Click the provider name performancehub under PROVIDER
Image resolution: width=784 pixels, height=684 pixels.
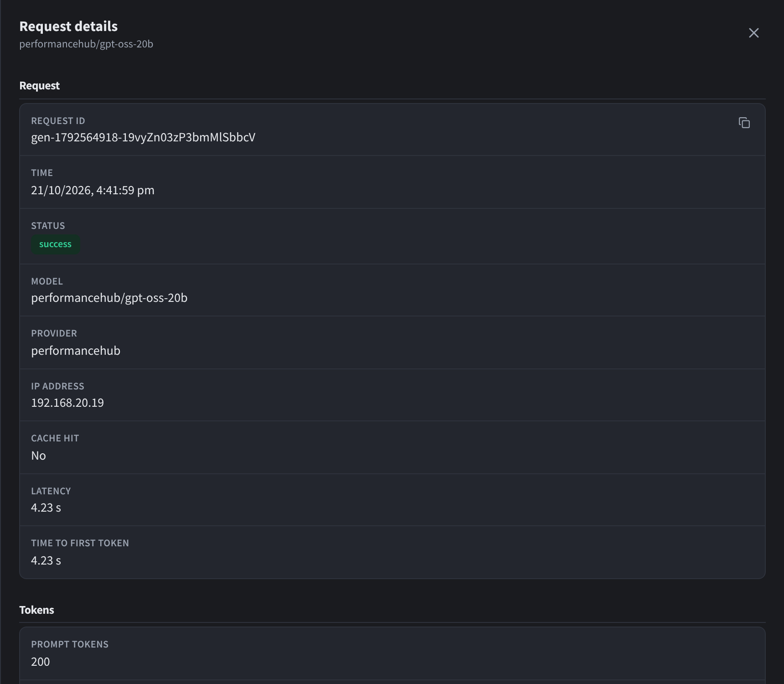point(76,351)
